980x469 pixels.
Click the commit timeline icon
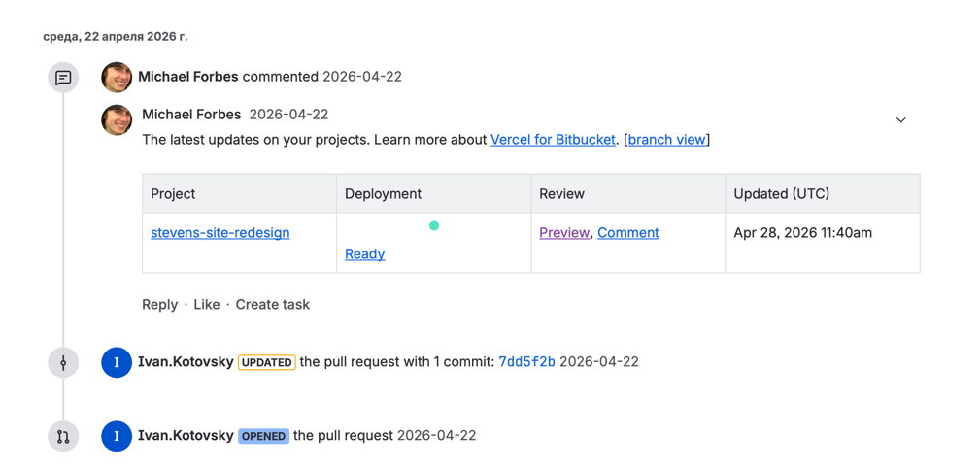[63, 362]
